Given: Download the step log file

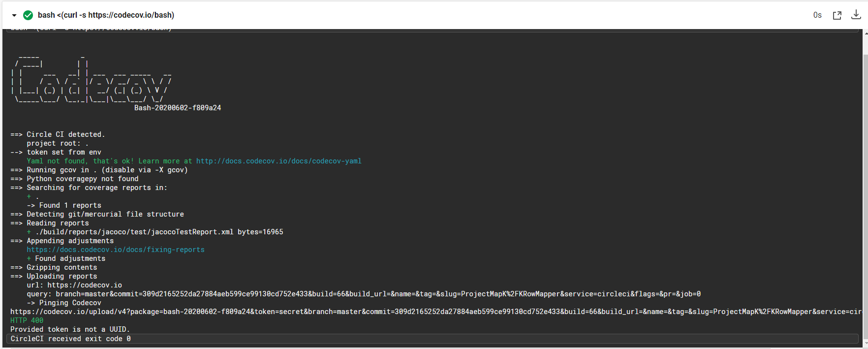Looking at the screenshot, I should pos(856,15).
